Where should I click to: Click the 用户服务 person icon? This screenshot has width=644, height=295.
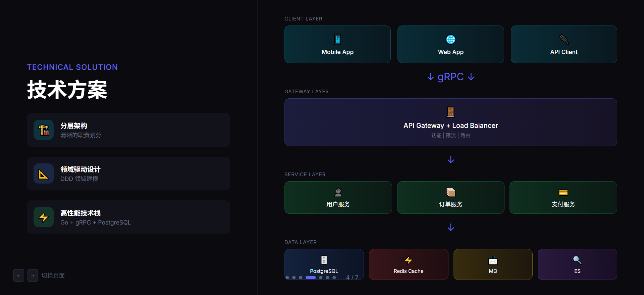coord(338,192)
